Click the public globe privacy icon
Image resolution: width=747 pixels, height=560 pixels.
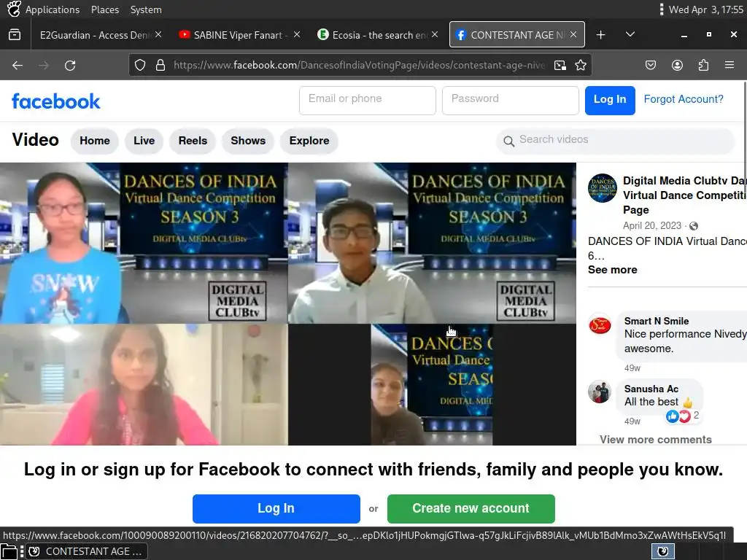click(694, 226)
